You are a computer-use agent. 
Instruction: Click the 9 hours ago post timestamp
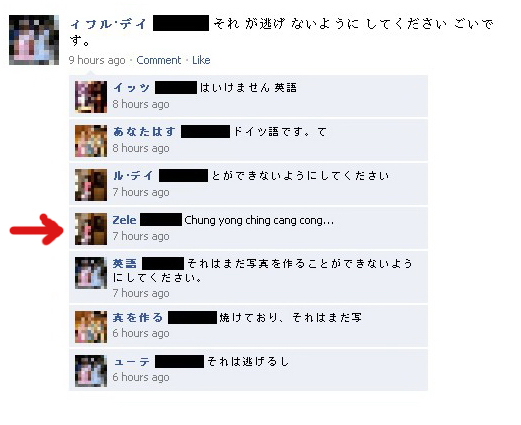coord(97,60)
